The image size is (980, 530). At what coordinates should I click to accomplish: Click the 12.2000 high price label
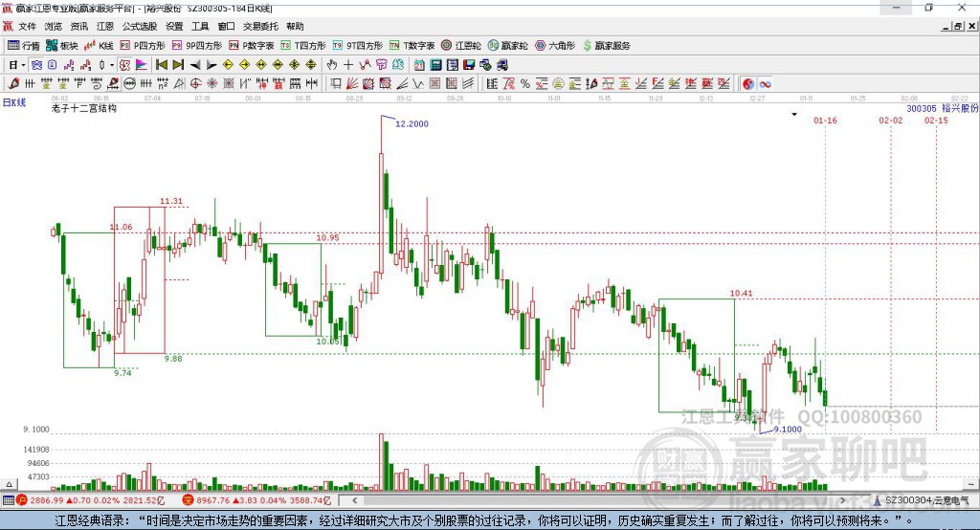[x=412, y=123]
